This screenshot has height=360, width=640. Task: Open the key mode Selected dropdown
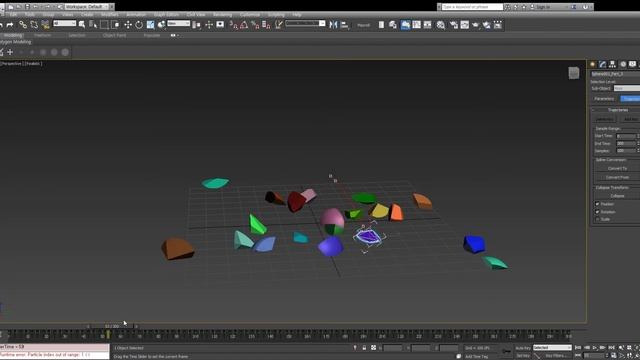pyautogui.click(x=552, y=348)
